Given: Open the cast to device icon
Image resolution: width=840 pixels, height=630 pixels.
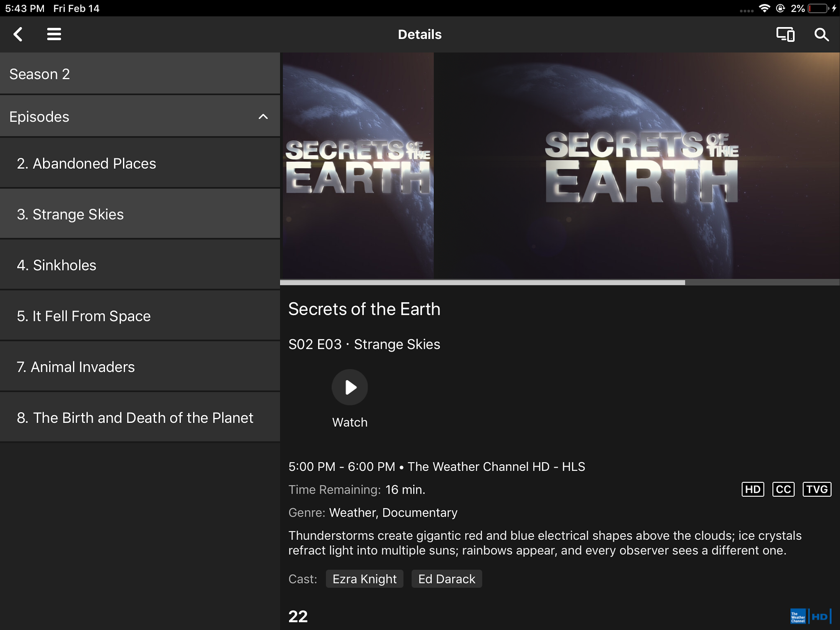Looking at the screenshot, I should click(785, 34).
